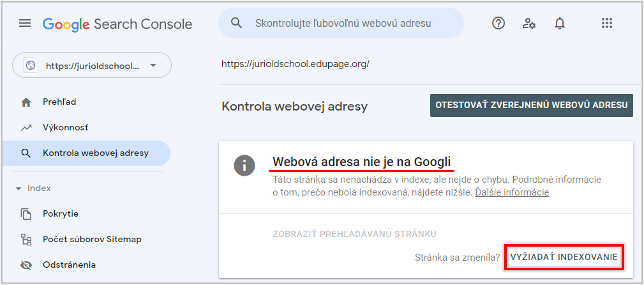Open the Ďalšie informácie link
644x285 pixels.
(x=512, y=192)
